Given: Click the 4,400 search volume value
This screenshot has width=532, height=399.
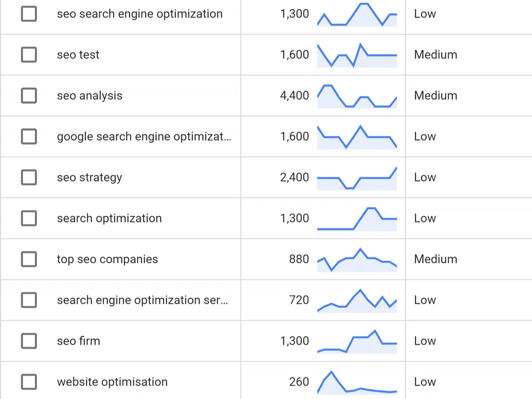Looking at the screenshot, I should click(294, 96).
